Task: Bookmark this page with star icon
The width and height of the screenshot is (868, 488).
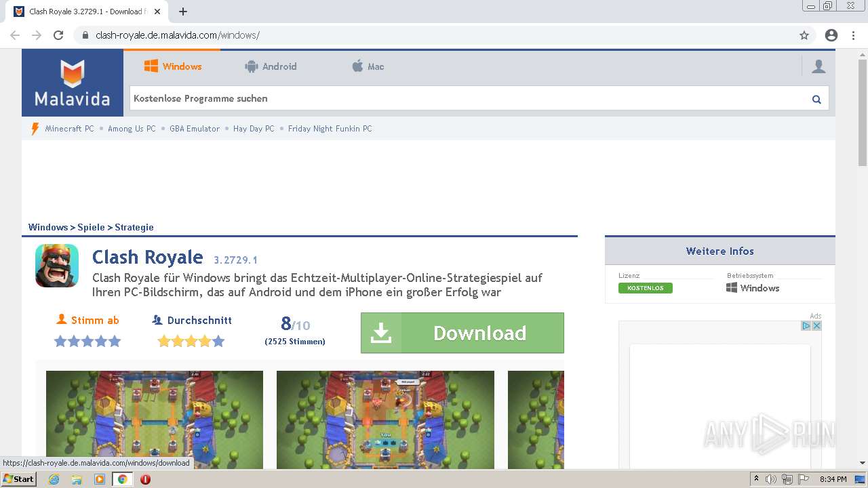Action: pyautogui.click(x=804, y=35)
